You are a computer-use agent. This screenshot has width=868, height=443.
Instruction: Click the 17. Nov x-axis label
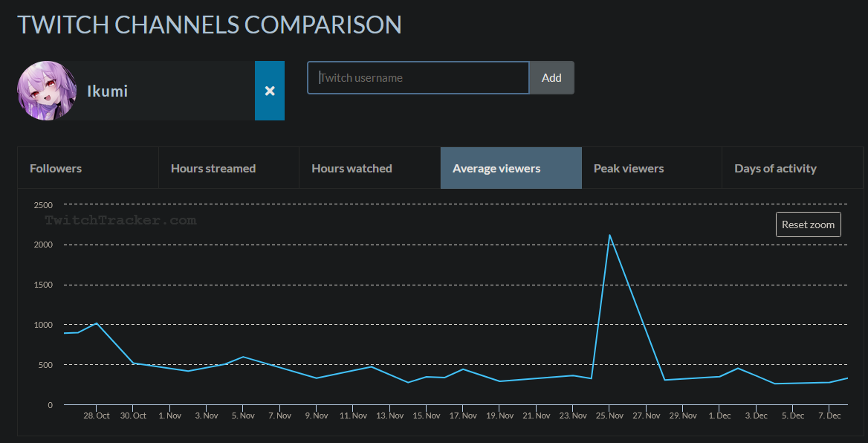pyautogui.click(x=462, y=415)
